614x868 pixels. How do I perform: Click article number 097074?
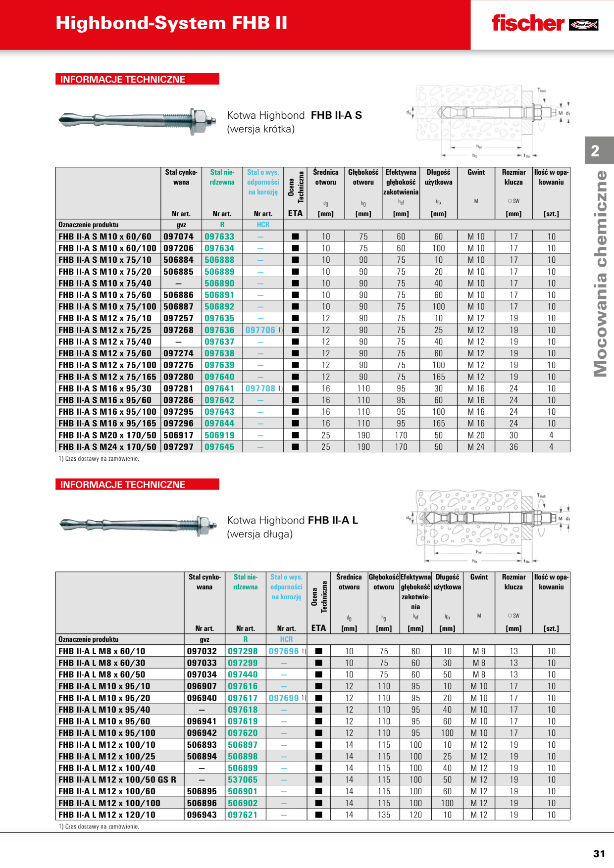179,237
